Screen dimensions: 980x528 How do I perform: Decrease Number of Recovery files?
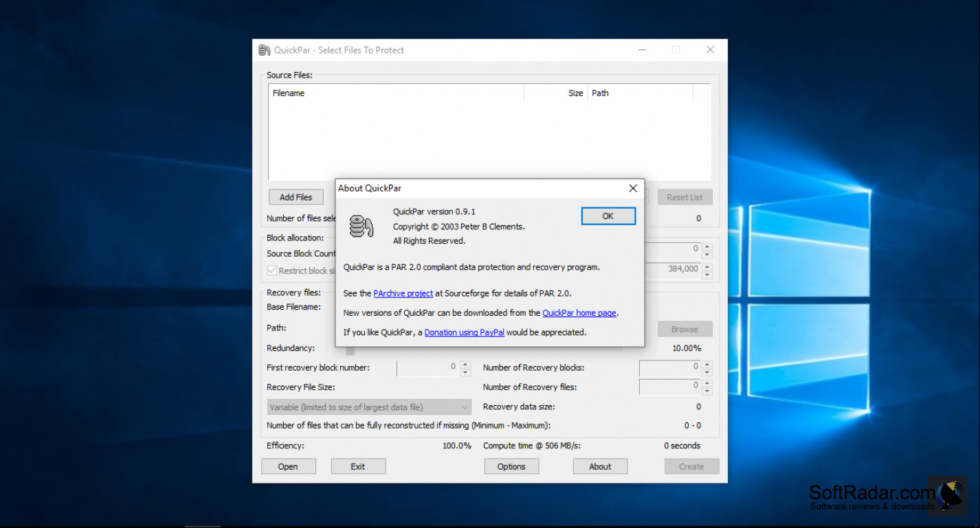[x=707, y=392]
